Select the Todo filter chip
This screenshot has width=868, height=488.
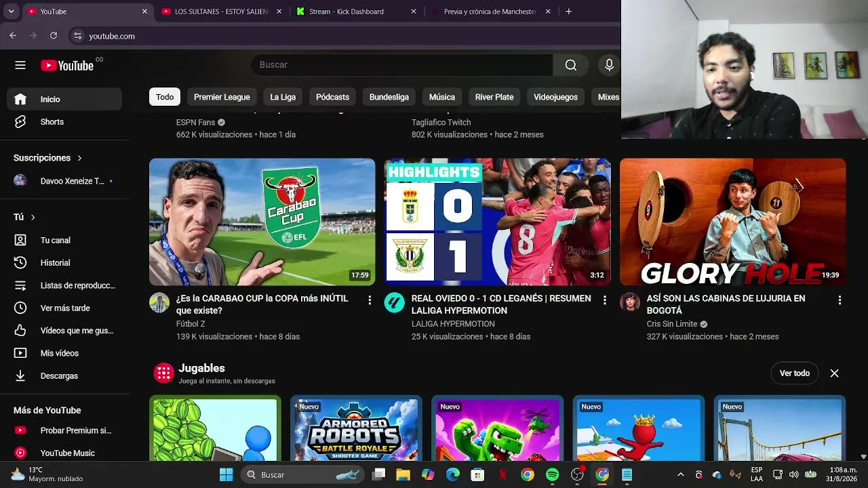[x=165, y=97]
